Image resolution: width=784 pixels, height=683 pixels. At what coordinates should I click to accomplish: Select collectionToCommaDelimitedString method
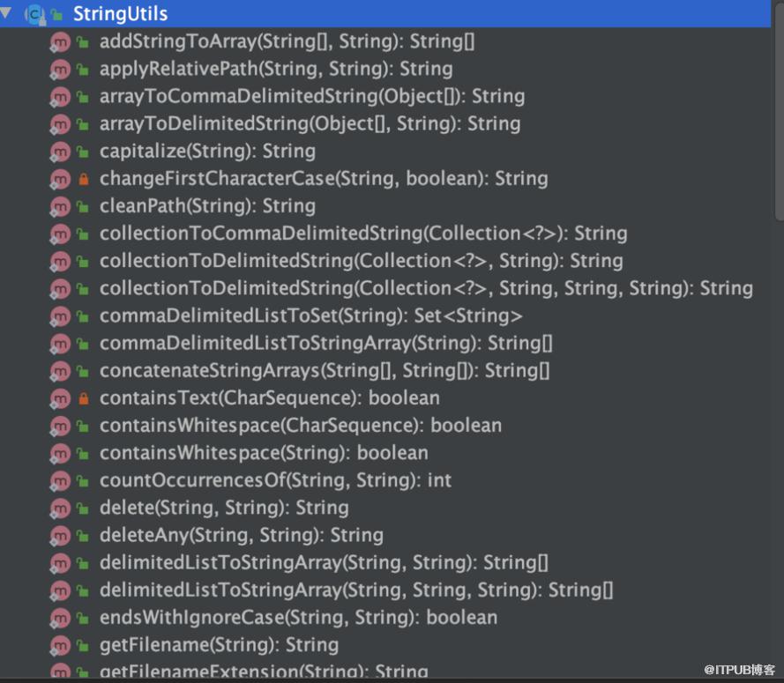363,234
